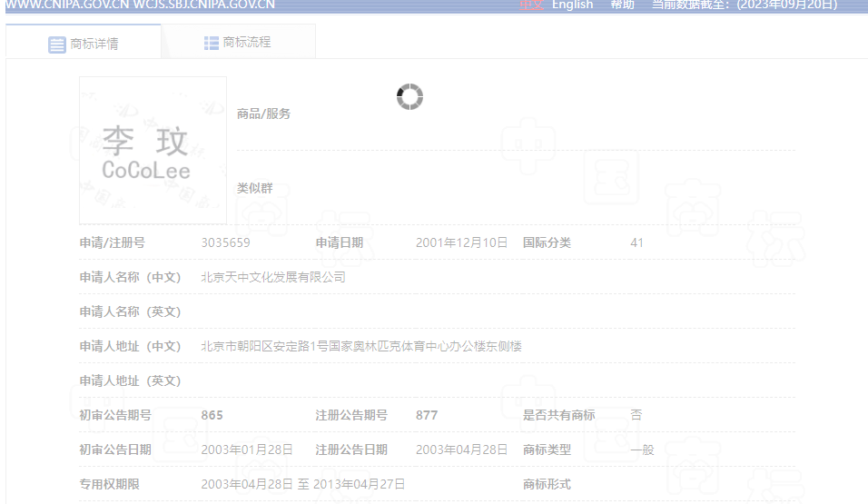868x504 pixels.
Task: Select shared trademark value 否
Action: tap(636, 415)
